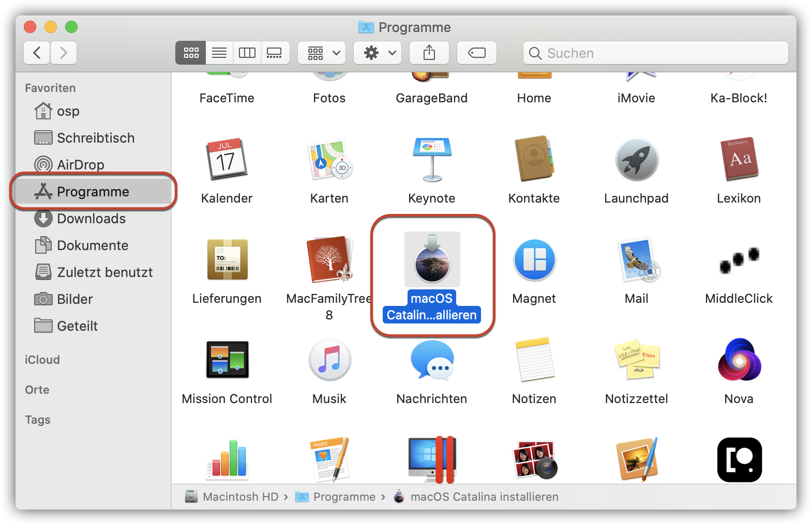The image size is (812, 525).
Task: Select the black square app icon
Action: point(739,459)
